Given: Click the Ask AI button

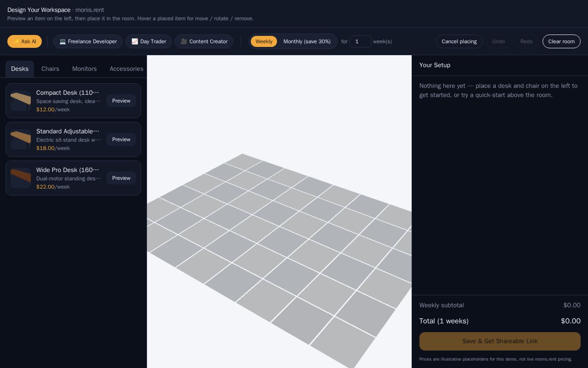Looking at the screenshot, I should point(24,41).
